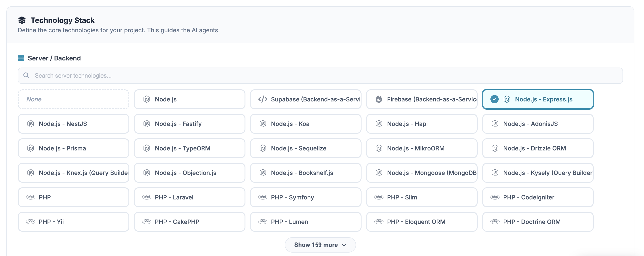Click the Server / Backend section icon

point(21,58)
